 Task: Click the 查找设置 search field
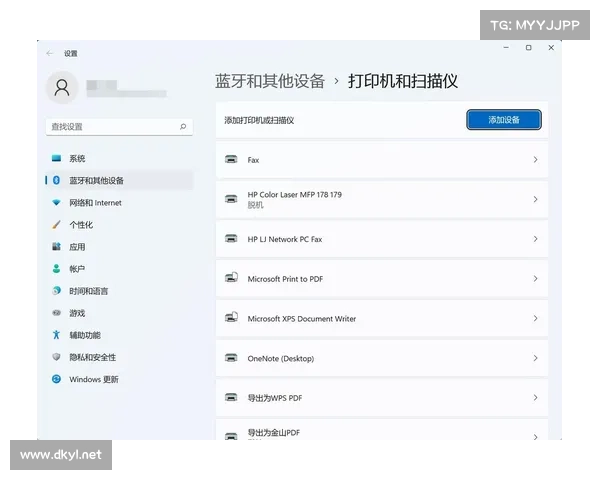(119, 127)
